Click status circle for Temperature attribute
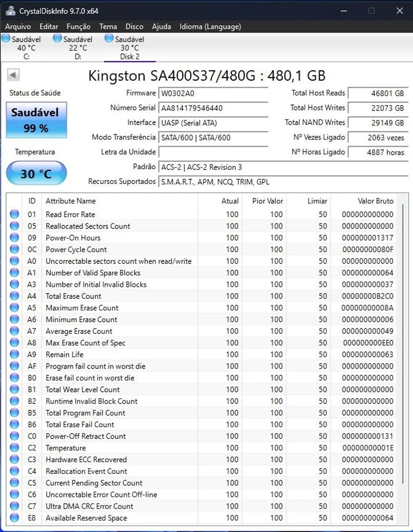The height and width of the screenshot is (532, 413). point(15,448)
